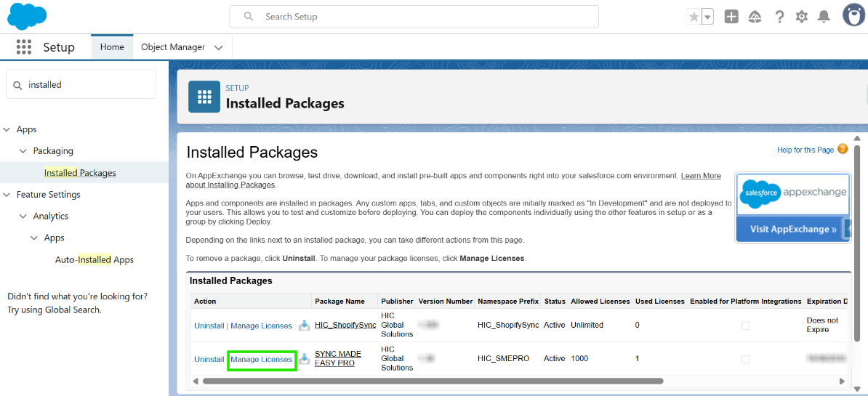Uninstall the HIC_ShopifySync package
This screenshot has width=868, height=396.
tap(209, 326)
